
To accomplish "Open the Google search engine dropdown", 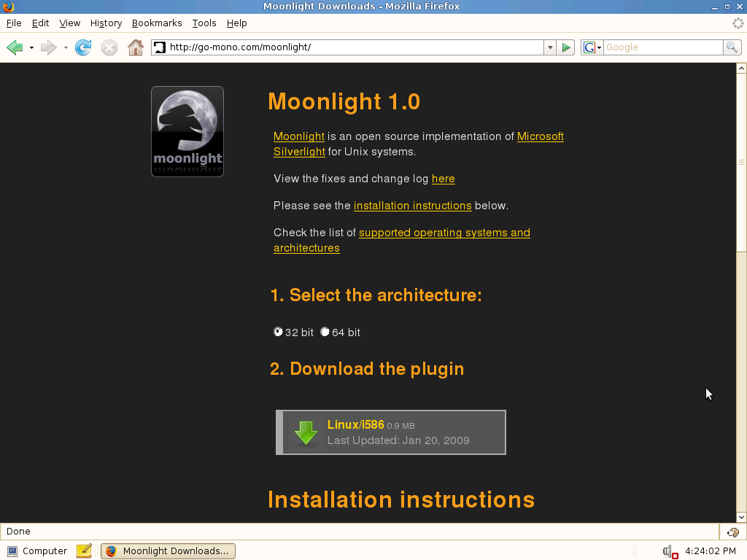I will tap(592, 47).
